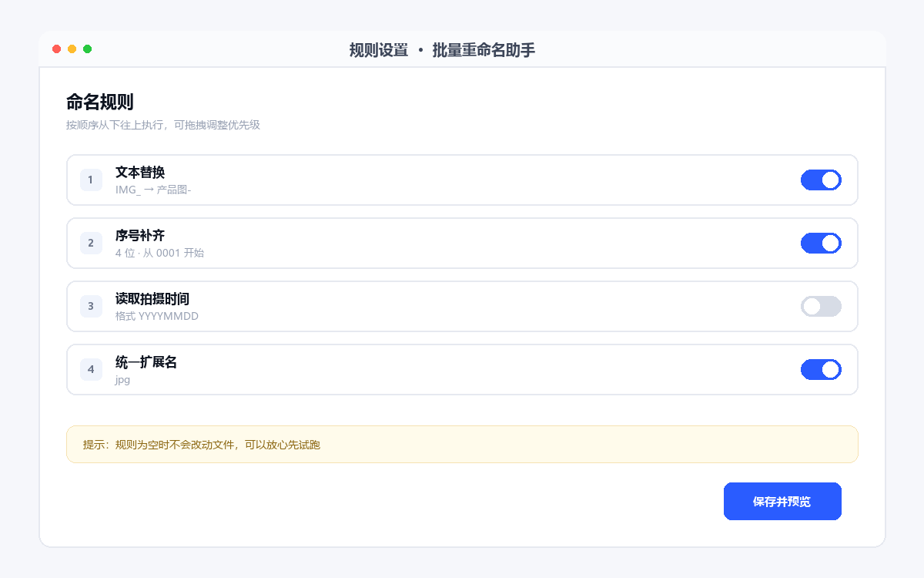
Task: Click the yellow 提示 notice banner
Action: pyautogui.click(x=462, y=445)
